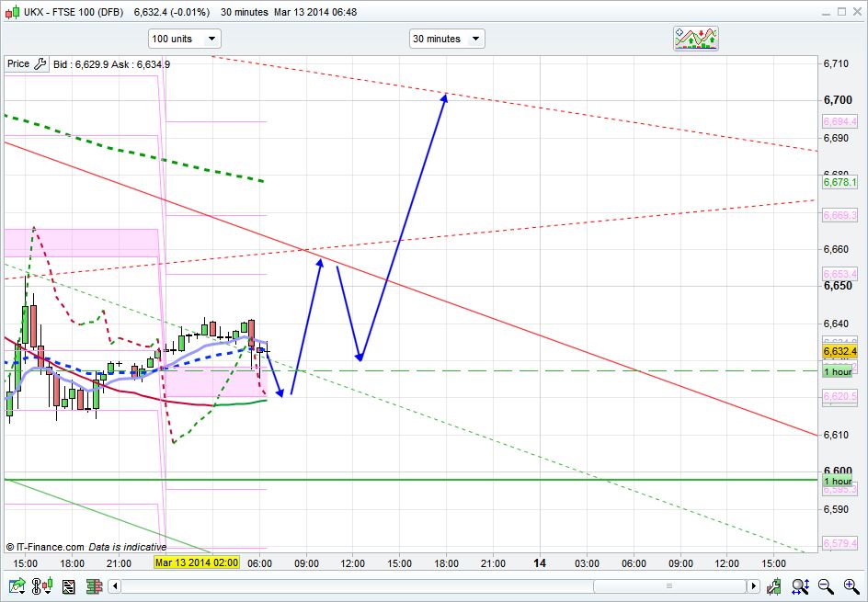Click the red and green horizontal bars icon

(92, 585)
